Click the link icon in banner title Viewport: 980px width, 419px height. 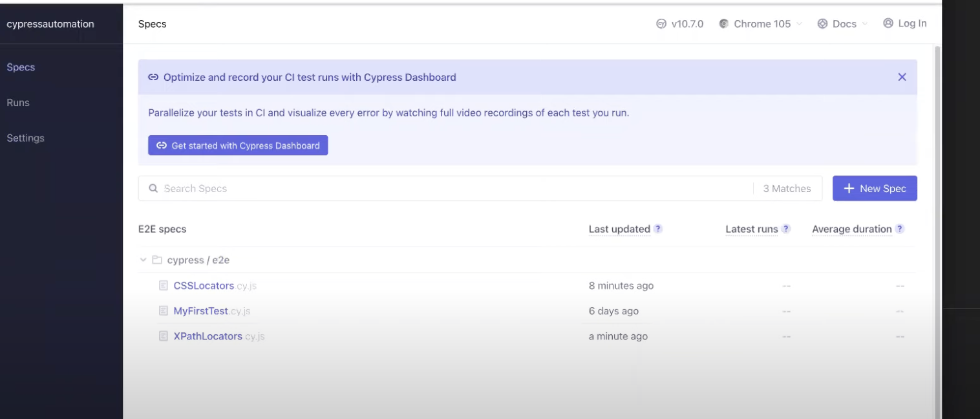pyautogui.click(x=153, y=77)
